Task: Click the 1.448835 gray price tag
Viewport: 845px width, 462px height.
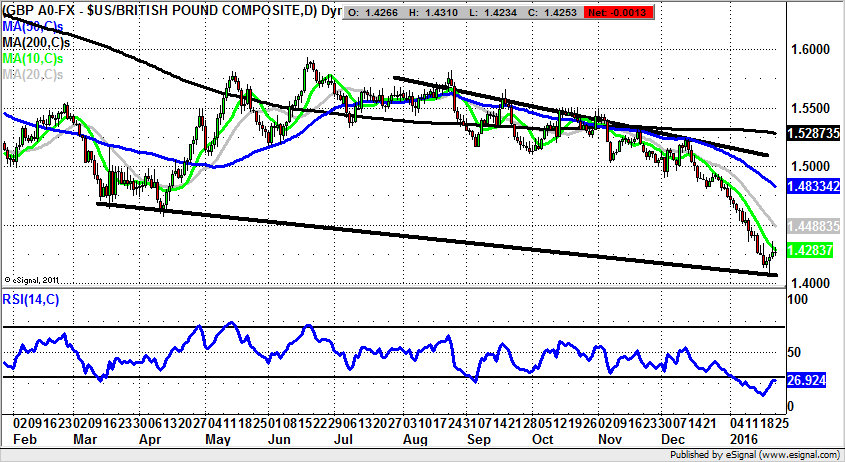Action: [x=812, y=227]
